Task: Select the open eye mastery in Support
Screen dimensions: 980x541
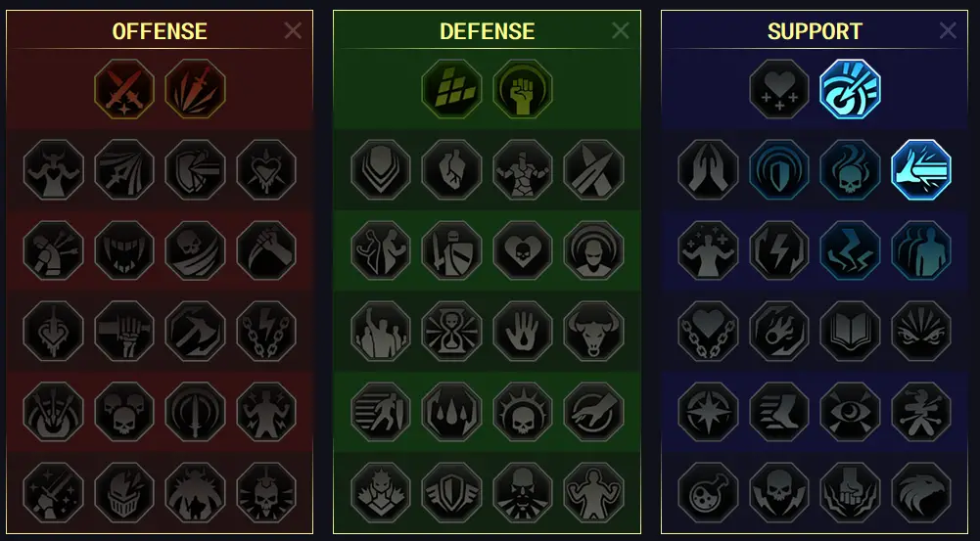Action: [x=850, y=412]
